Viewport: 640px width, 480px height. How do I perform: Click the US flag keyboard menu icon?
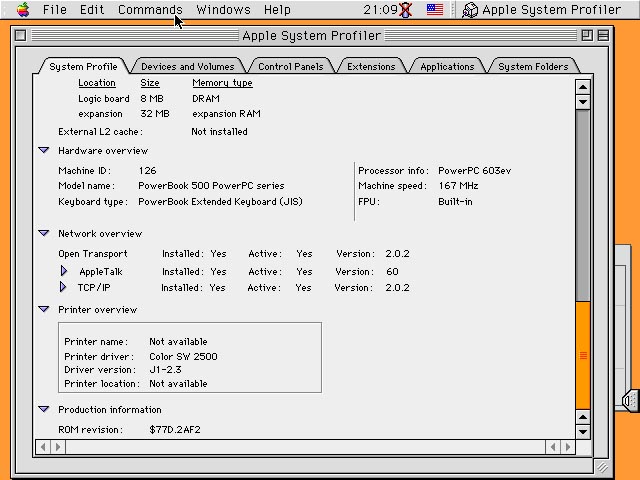[x=435, y=9]
